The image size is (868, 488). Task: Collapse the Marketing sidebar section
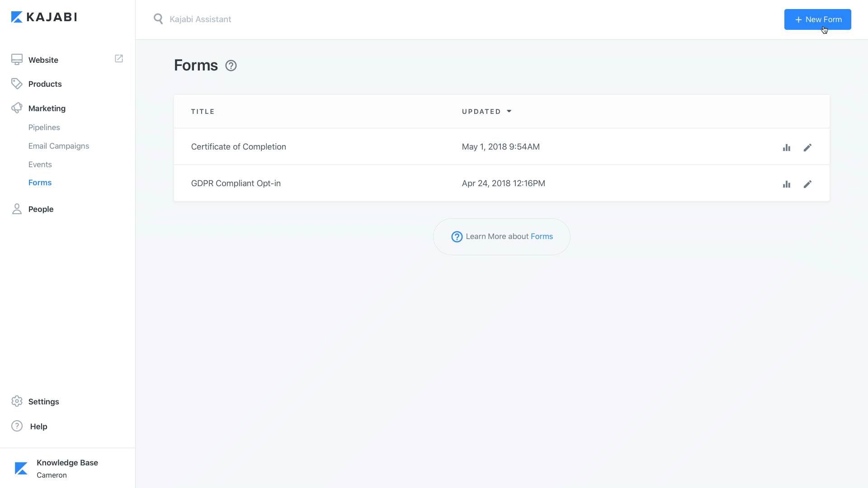(47, 108)
